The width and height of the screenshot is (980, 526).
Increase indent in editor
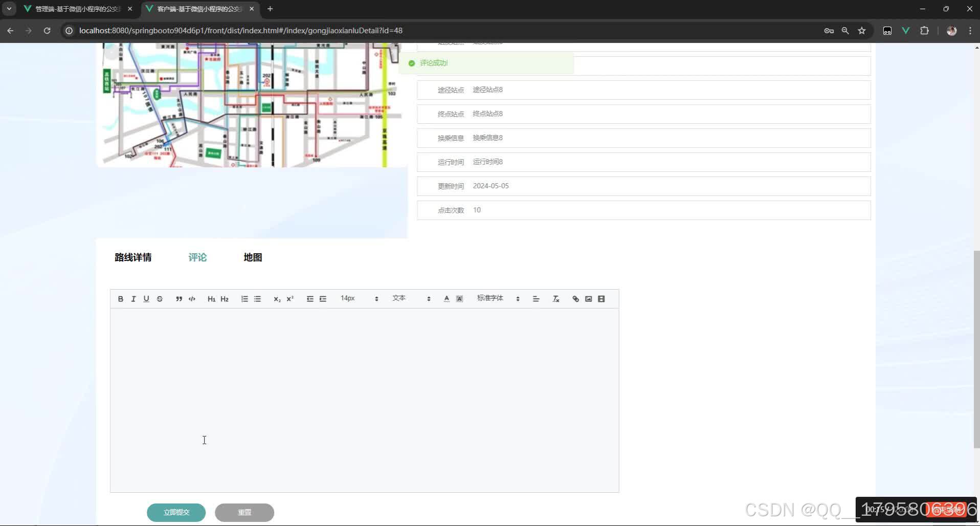(x=323, y=299)
